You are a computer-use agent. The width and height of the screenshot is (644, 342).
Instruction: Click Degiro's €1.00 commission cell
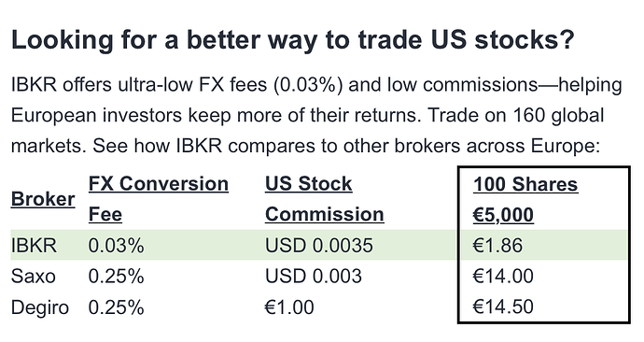coord(289,307)
